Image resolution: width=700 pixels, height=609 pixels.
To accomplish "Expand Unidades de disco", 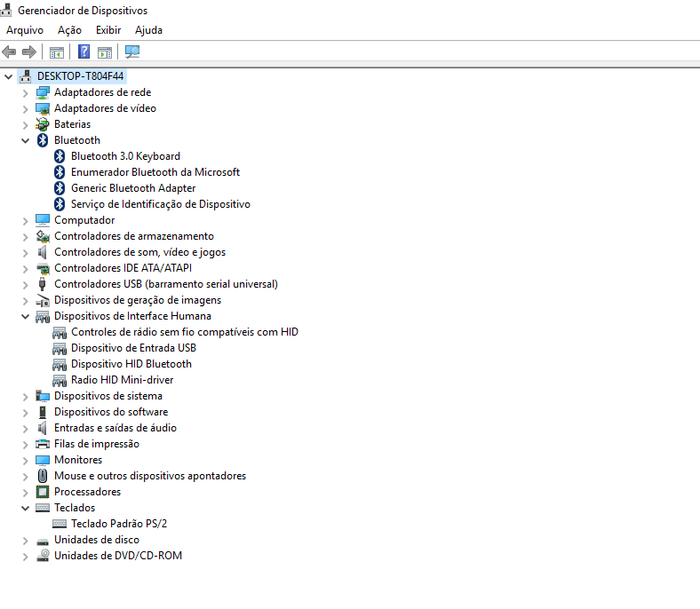I will tap(26, 541).
